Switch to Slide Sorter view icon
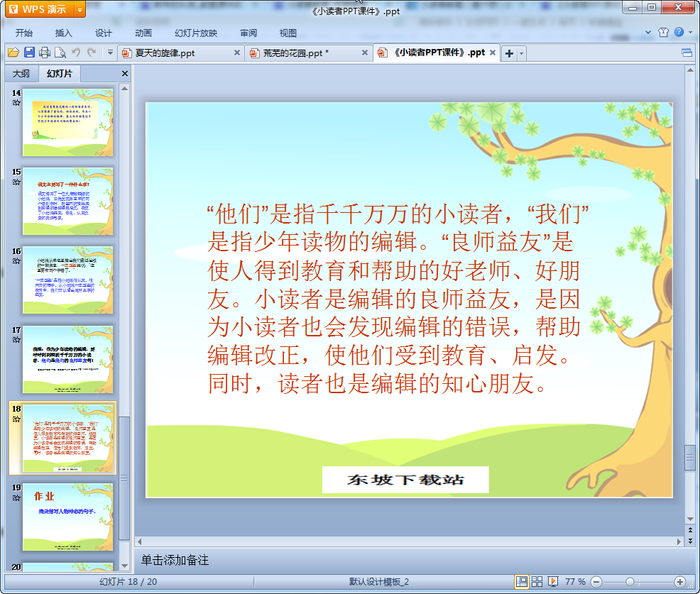The height and width of the screenshot is (594, 700). [537, 581]
